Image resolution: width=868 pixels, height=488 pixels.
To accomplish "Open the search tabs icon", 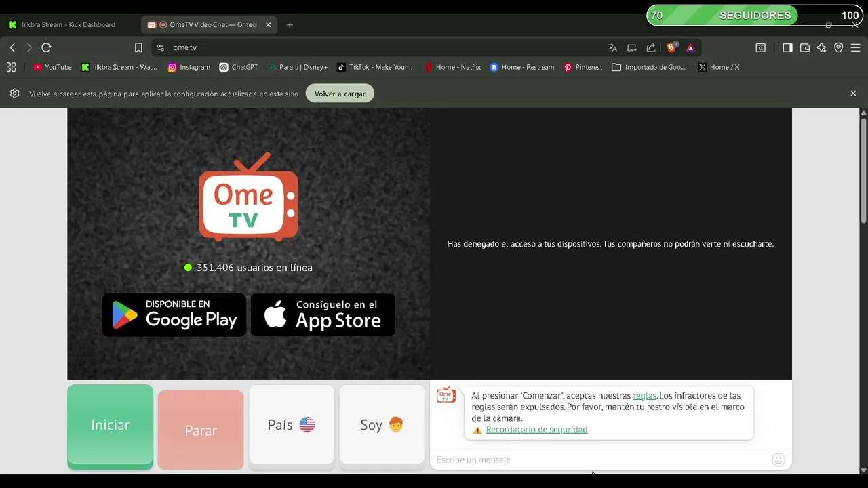I will 761,47.
